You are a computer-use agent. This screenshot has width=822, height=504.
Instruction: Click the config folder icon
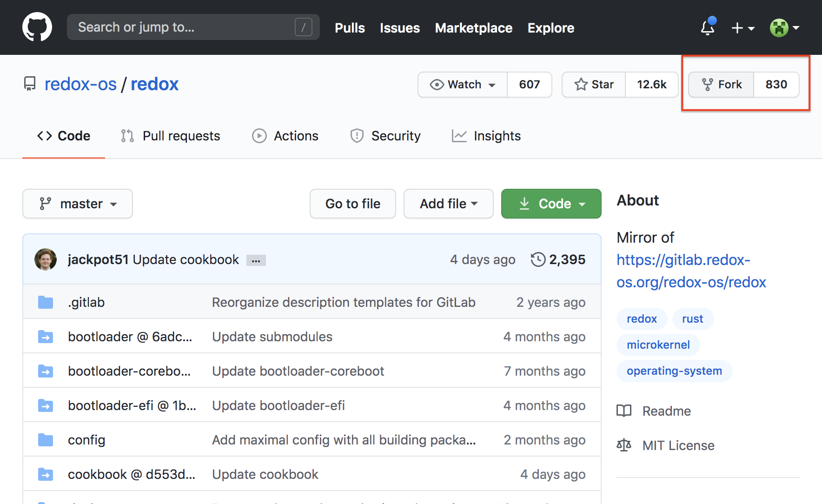click(45, 439)
